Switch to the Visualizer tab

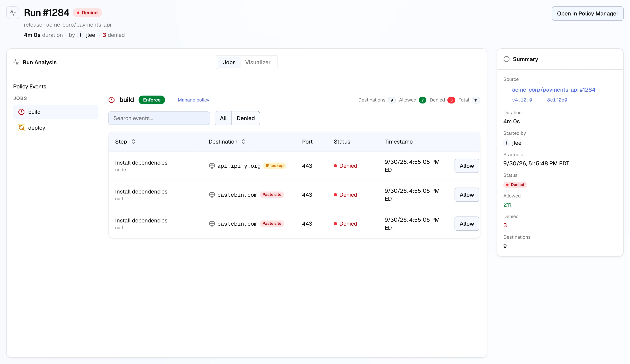258,62
